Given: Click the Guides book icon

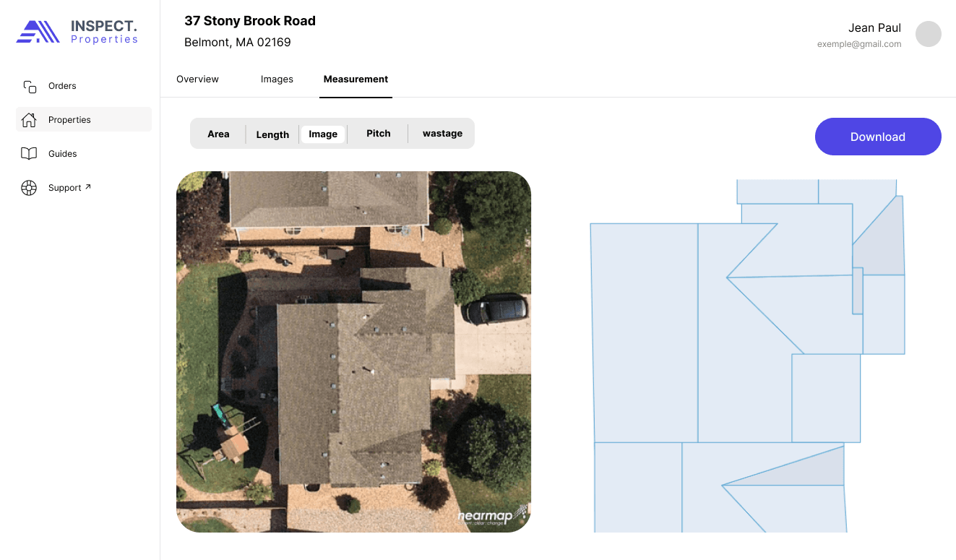Looking at the screenshot, I should [29, 154].
